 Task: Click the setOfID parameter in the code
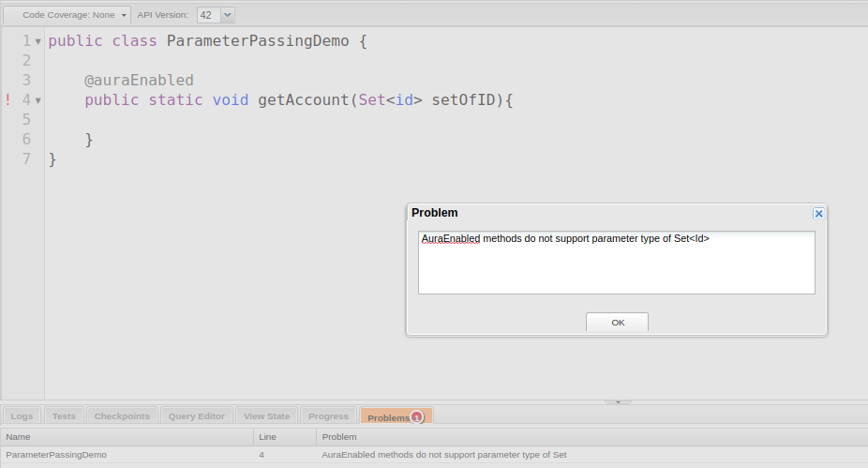coord(463,100)
